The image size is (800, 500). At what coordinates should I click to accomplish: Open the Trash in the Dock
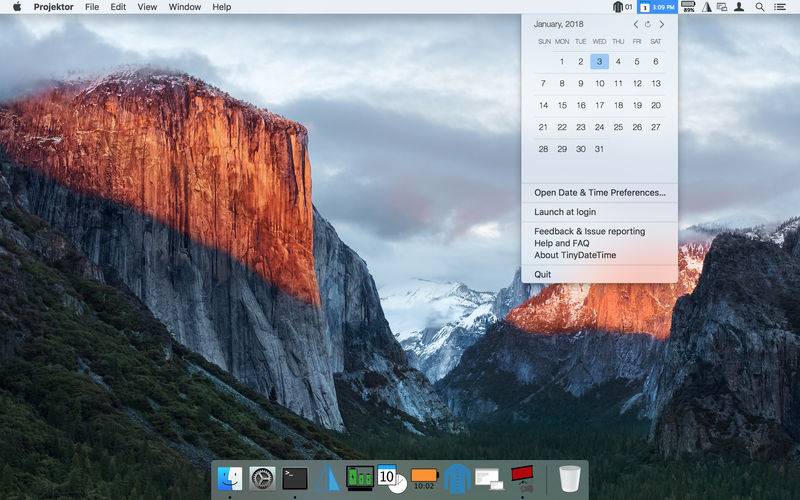click(x=569, y=479)
